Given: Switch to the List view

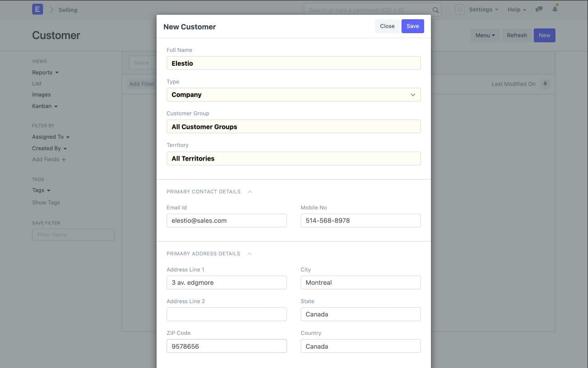Looking at the screenshot, I should 36,83.
